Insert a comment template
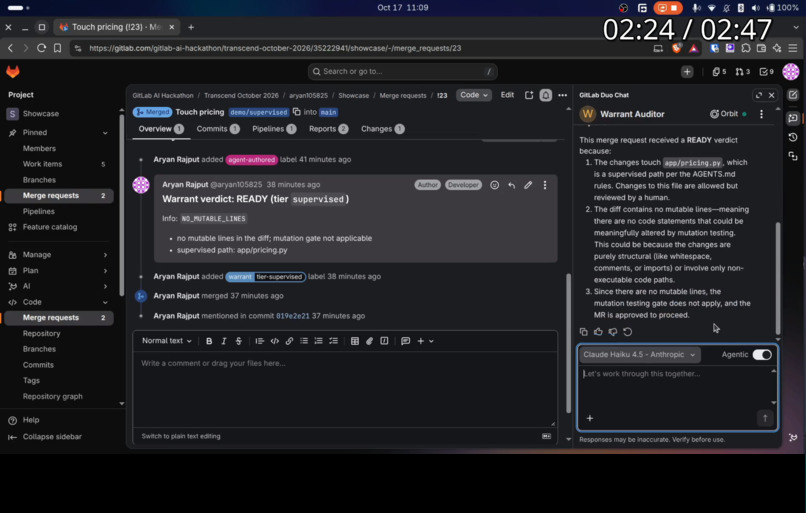The height and width of the screenshot is (513, 806). [x=406, y=341]
